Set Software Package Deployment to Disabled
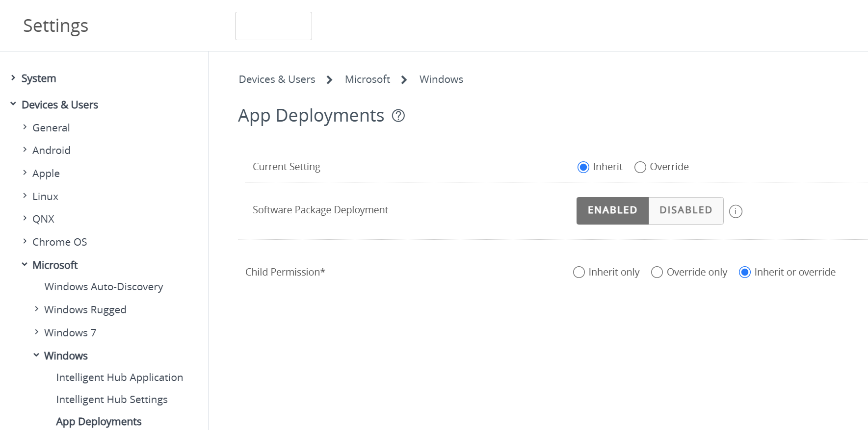This screenshot has height=430, width=868. coord(685,210)
